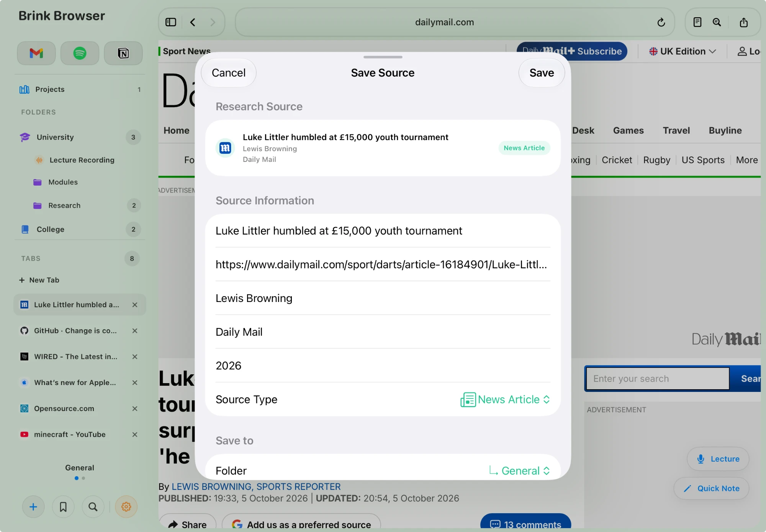Open search icon in bottom bar
This screenshot has width=766, height=532.
pos(93,507)
